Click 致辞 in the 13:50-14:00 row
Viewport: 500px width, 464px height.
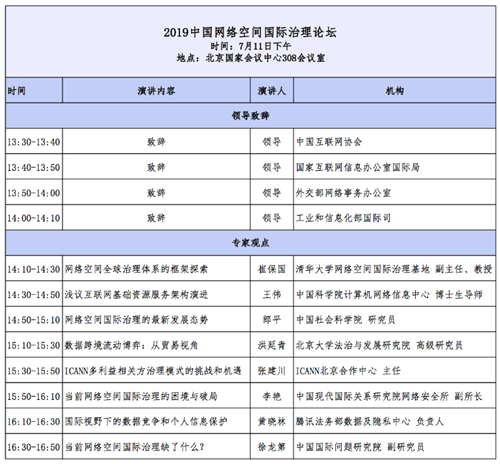click(x=156, y=193)
